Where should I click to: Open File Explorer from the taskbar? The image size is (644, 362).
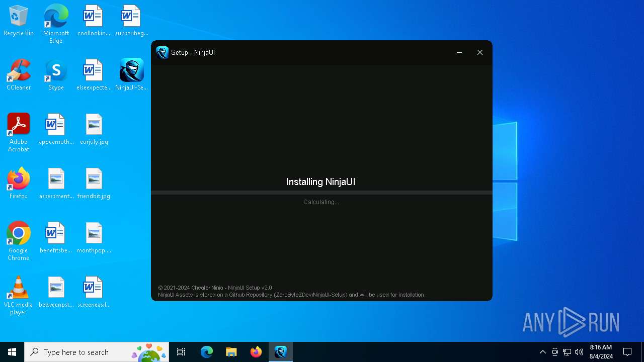231,352
